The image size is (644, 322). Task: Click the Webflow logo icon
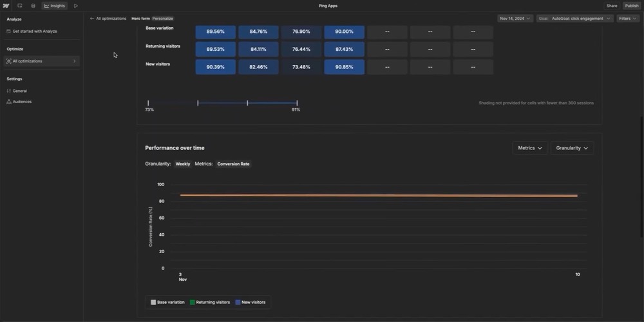(x=6, y=6)
